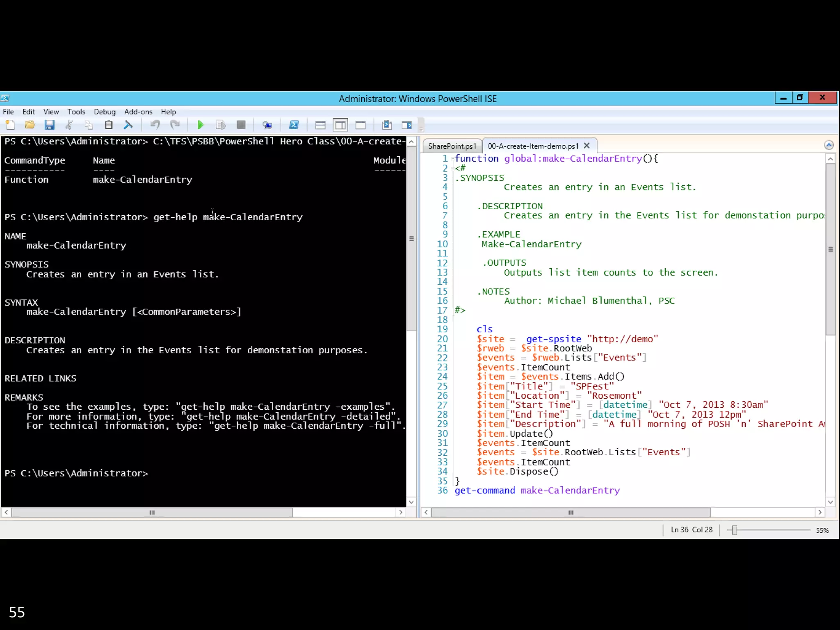Open a script with the folder icon
840x630 pixels.
coord(30,125)
